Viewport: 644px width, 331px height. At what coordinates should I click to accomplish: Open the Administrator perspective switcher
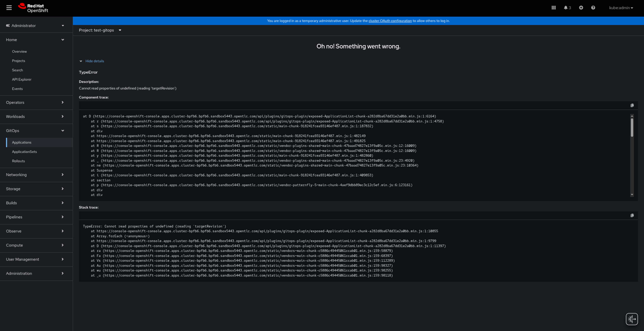coord(35,26)
